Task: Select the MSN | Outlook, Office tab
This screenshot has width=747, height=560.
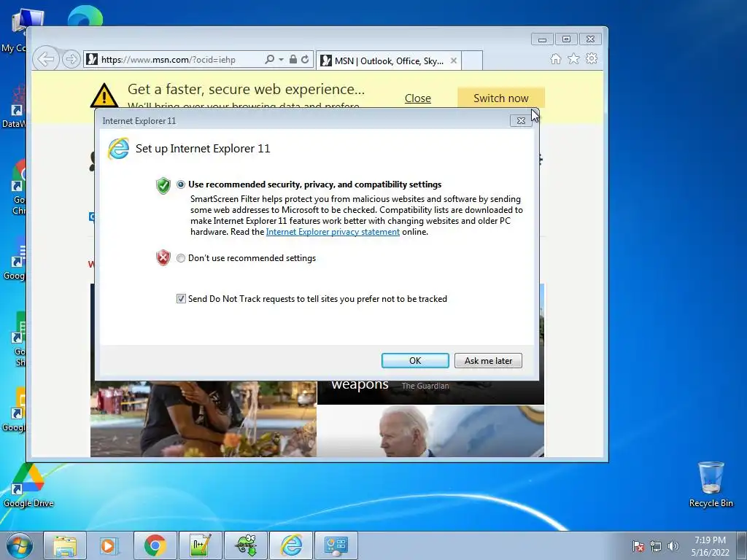Action: (388, 61)
